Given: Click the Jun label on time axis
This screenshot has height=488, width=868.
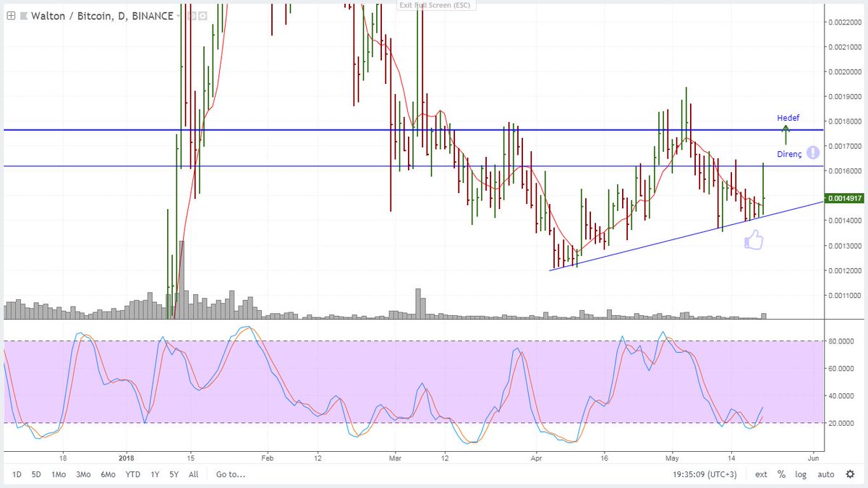Looking at the screenshot, I should [814, 458].
